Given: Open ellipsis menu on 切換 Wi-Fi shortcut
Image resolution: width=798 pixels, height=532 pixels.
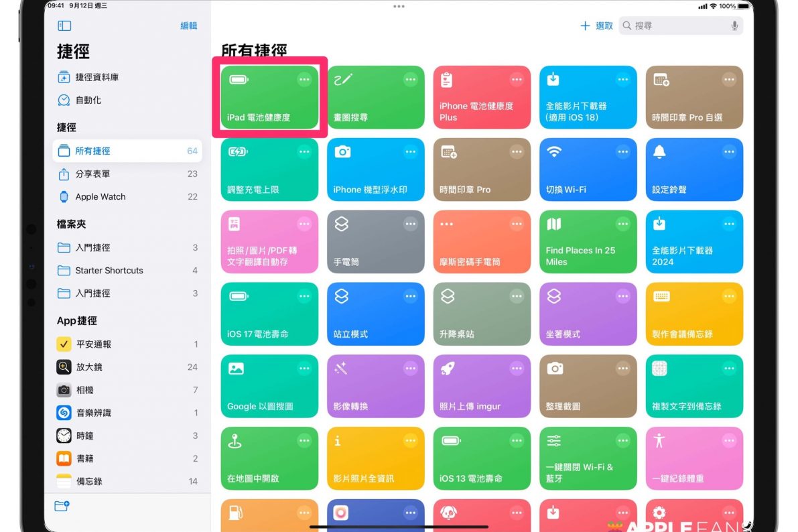Looking at the screenshot, I should tap(623, 152).
